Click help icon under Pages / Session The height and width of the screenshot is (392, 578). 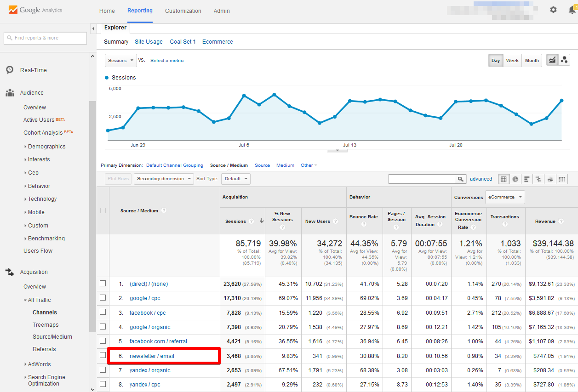396,227
